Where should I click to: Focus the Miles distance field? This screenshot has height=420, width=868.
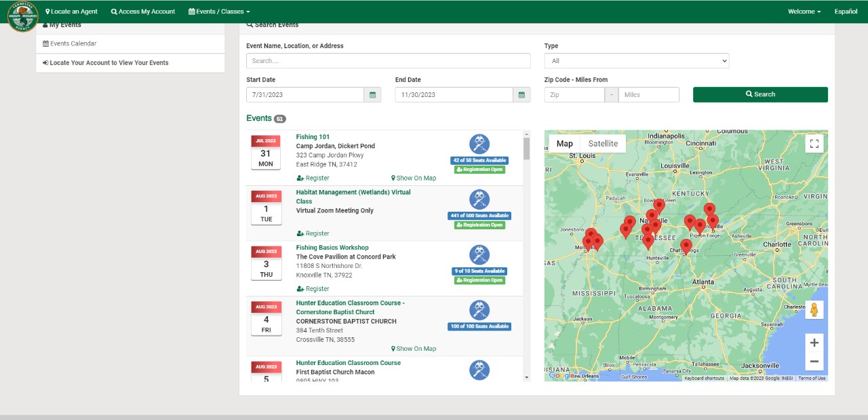(x=649, y=95)
